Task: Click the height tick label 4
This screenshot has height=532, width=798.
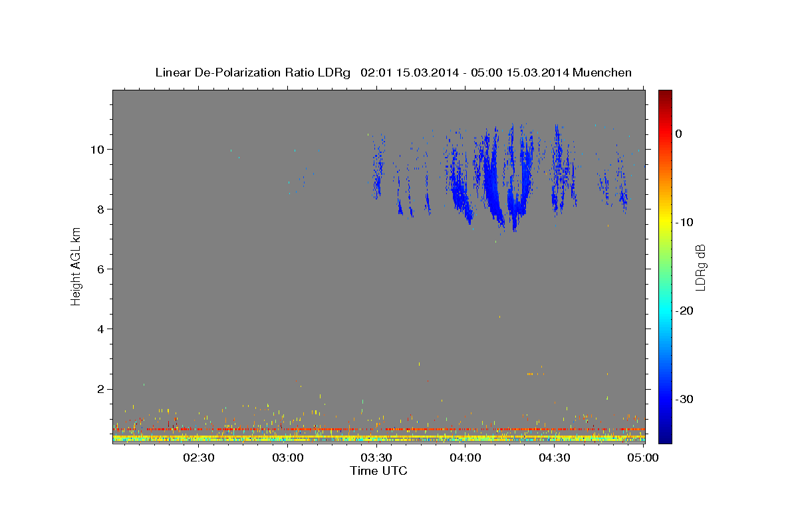Action: pyautogui.click(x=102, y=329)
